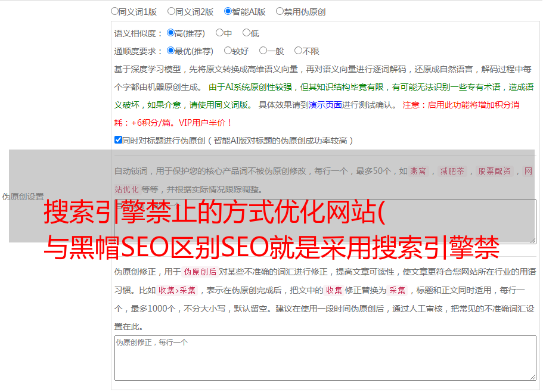
Task: Set 通顺度要求 to 较好
Action: pyautogui.click(x=228, y=51)
